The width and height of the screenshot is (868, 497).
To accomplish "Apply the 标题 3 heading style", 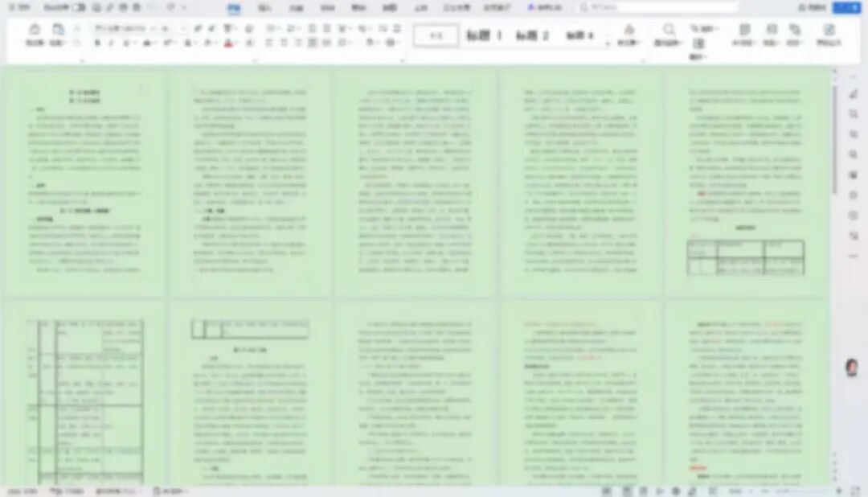I will pyautogui.click(x=579, y=35).
